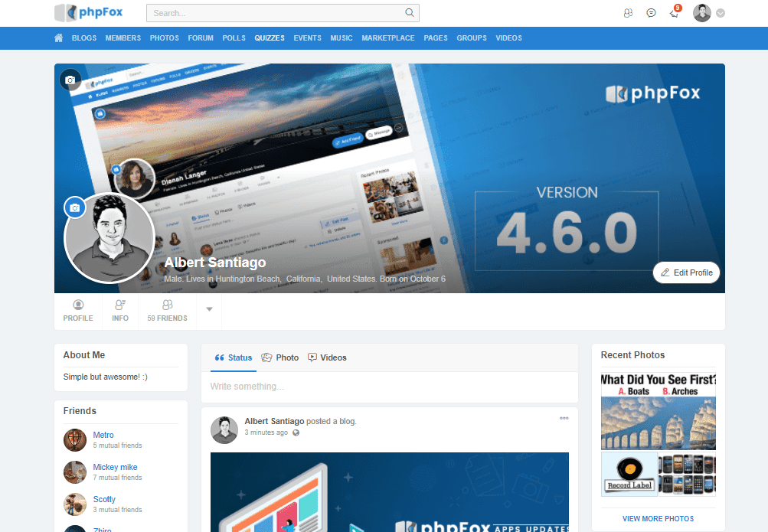Click View More Photos link

coord(658,519)
